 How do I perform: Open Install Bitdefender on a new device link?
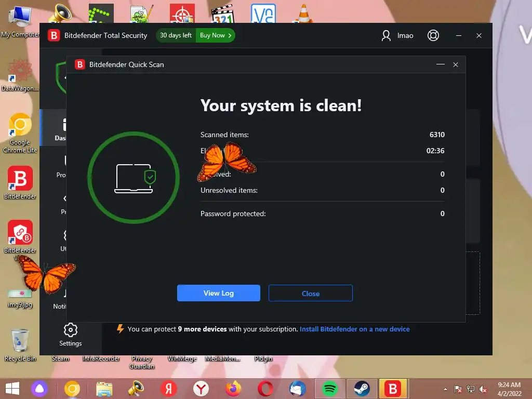pos(354,329)
